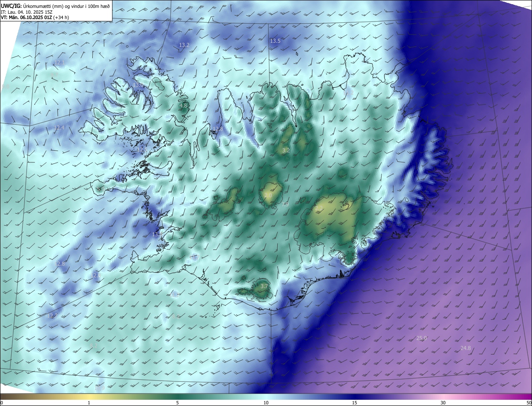Click the 3.2 value in north Iceland
This screenshot has height=406, width=532.
(286, 150)
